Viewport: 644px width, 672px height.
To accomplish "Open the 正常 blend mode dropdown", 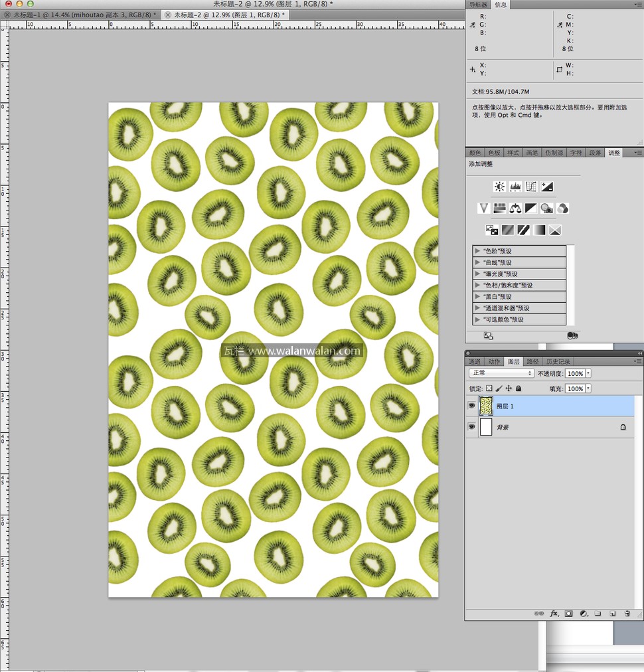I will pos(501,374).
